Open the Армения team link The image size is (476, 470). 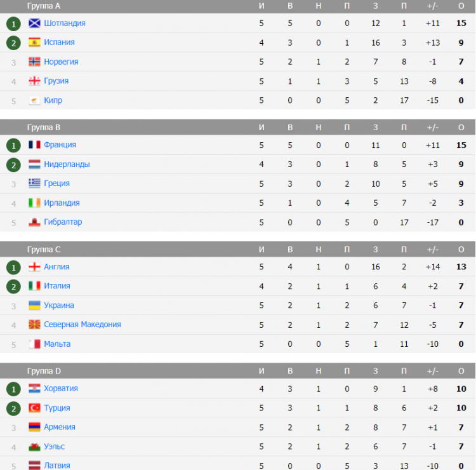tap(60, 427)
